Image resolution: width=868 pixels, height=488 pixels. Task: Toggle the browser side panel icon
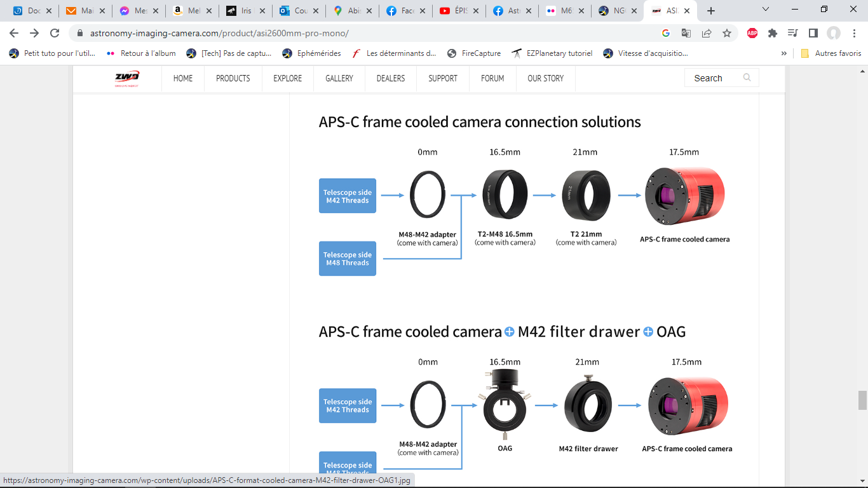point(813,33)
